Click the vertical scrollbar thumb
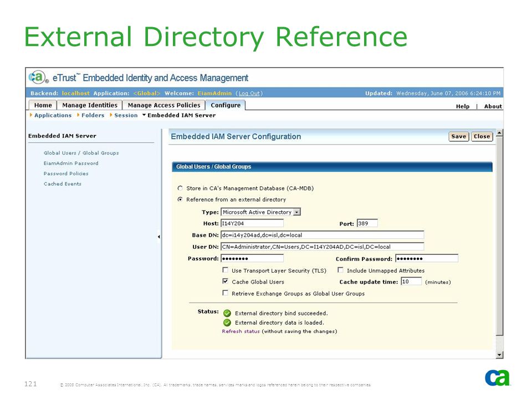This screenshot has height=399, width=532. tap(499, 236)
